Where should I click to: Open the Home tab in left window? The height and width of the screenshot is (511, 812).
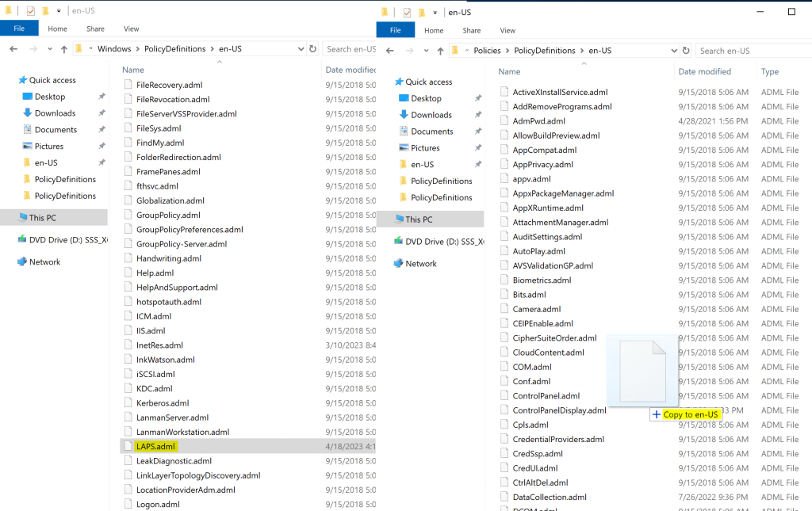pyautogui.click(x=57, y=29)
